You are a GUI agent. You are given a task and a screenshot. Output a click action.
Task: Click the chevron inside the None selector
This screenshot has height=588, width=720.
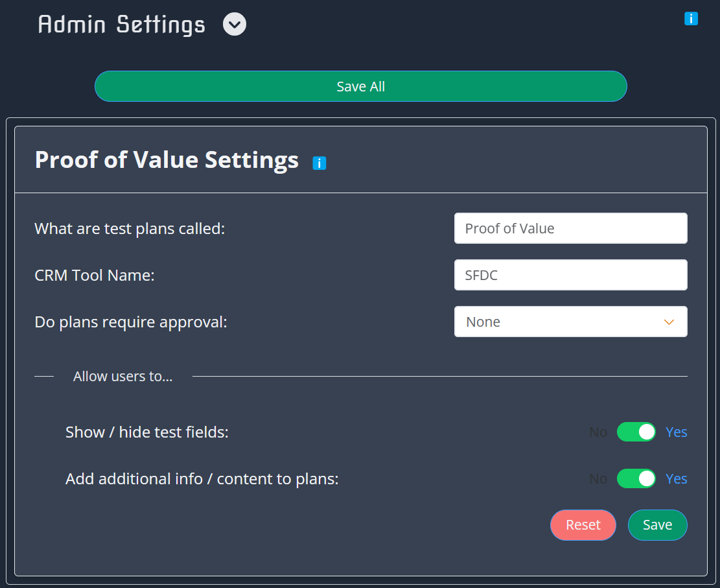click(x=669, y=322)
